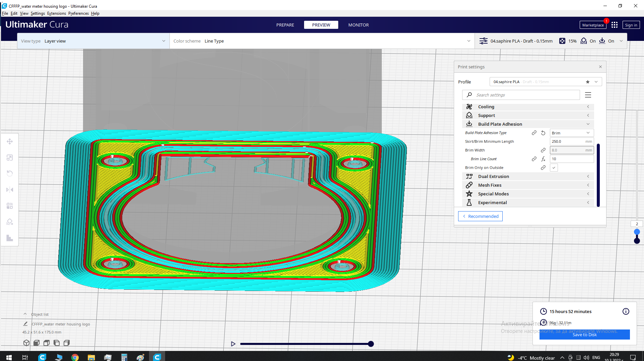Switch to top view camera icon
Image resolution: width=644 pixels, height=361 pixels.
pyautogui.click(x=47, y=343)
